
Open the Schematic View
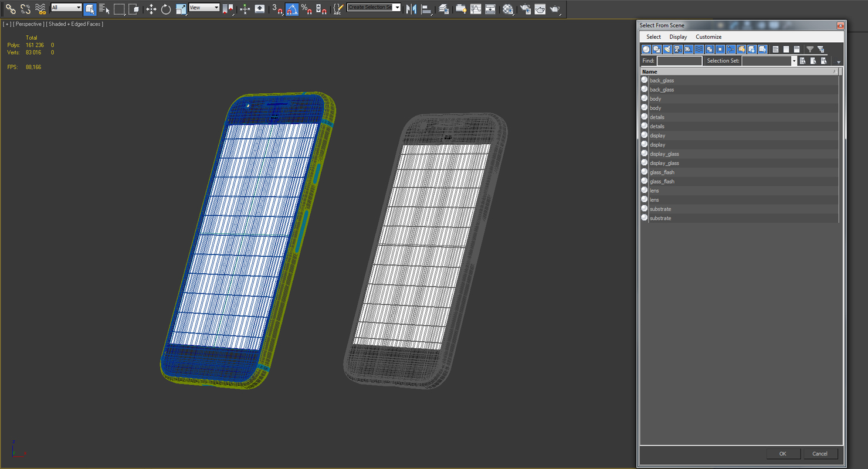point(490,9)
